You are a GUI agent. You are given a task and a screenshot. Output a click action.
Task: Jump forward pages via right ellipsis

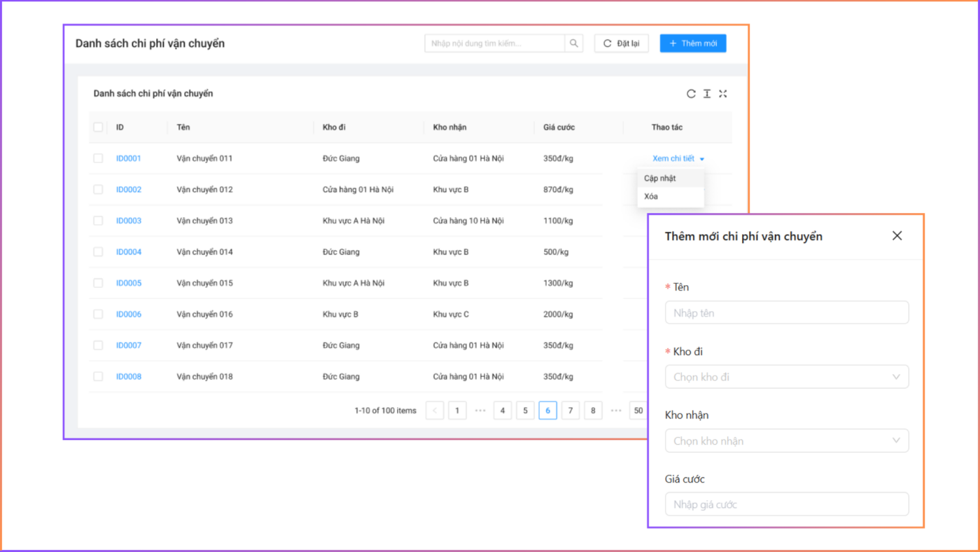pyautogui.click(x=616, y=410)
